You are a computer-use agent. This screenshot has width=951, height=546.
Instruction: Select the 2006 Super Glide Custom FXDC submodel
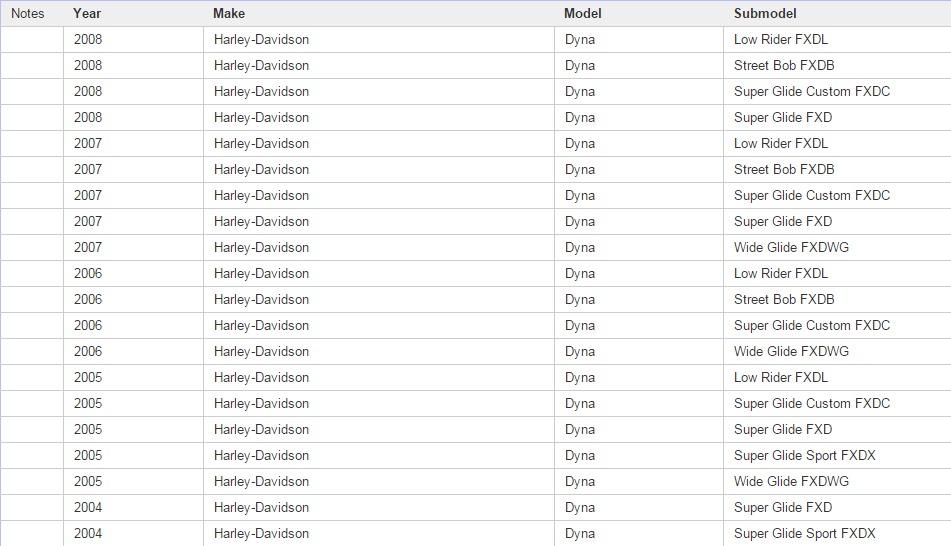(x=812, y=326)
